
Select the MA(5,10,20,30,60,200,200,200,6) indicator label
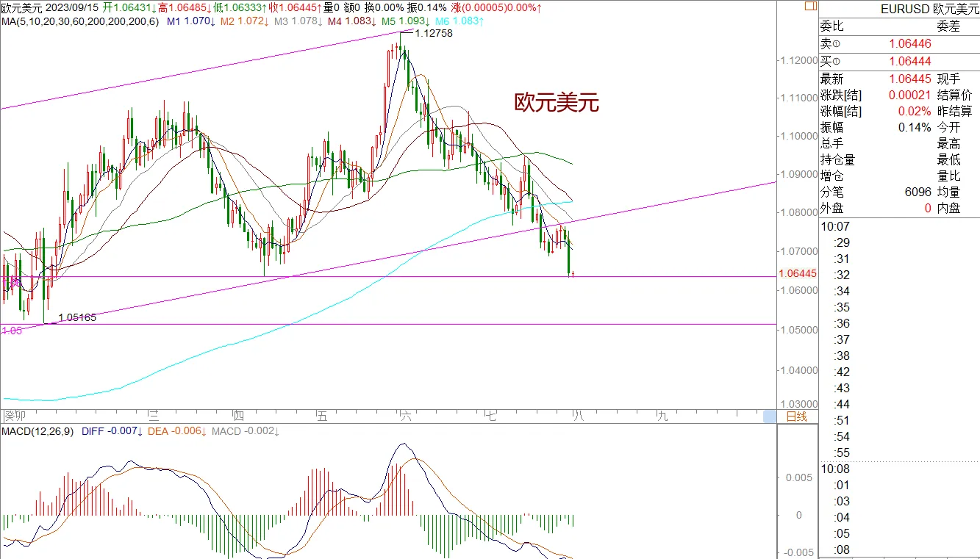[79, 21]
